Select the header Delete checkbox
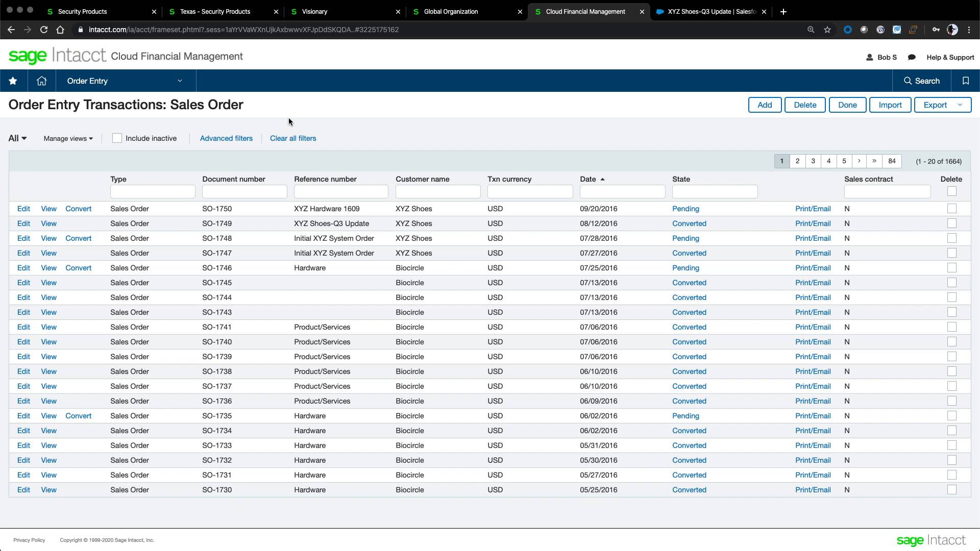The image size is (980, 551). [x=951, y=191]
